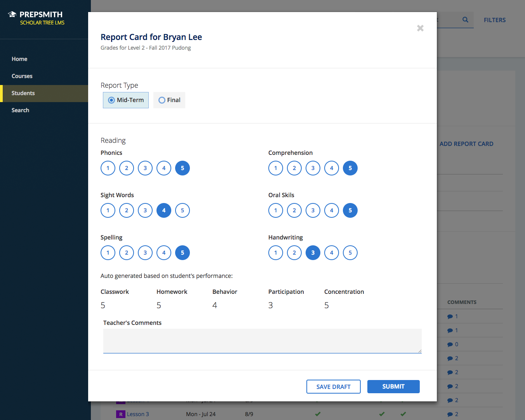Rate Phonics as 3

click(x=145, y=168)
